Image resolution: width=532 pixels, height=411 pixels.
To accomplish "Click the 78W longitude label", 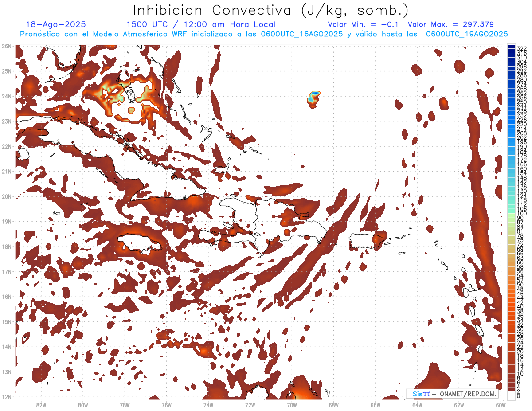I will pyautogui.click(x=125, y=405).
